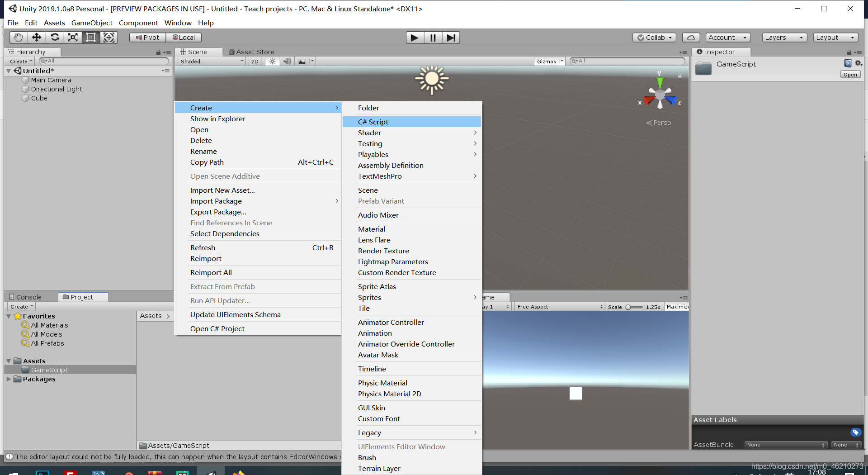The image size is (868, 475).
Task: Select Show in Explorer menu item
Action: point(258,119)
